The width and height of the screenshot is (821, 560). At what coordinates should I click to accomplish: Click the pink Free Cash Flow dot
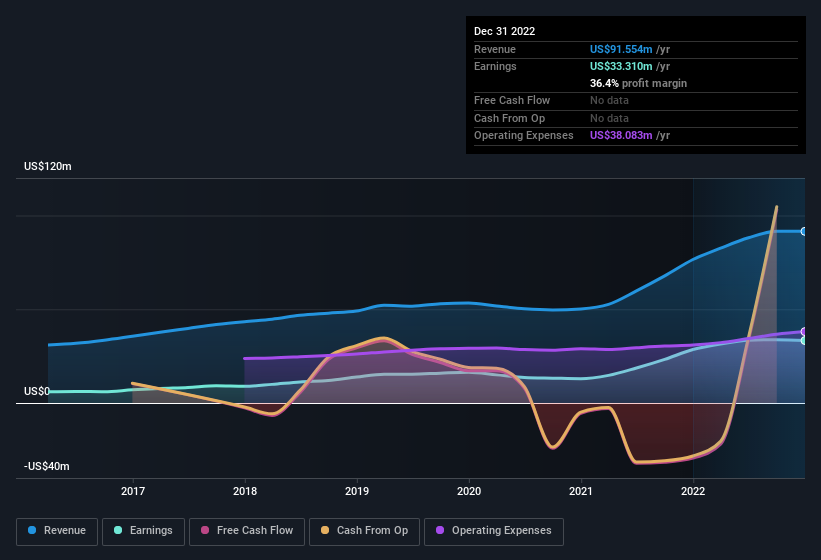(205, 530)
